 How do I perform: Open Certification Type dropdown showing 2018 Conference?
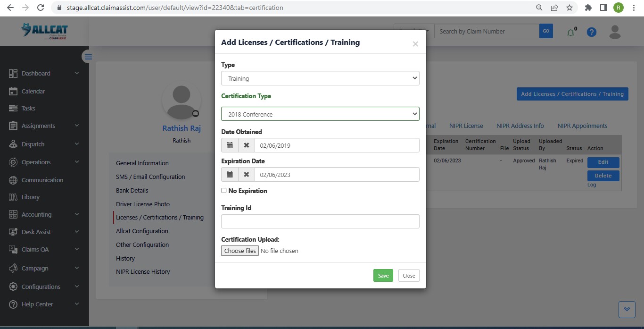(320, 114)
